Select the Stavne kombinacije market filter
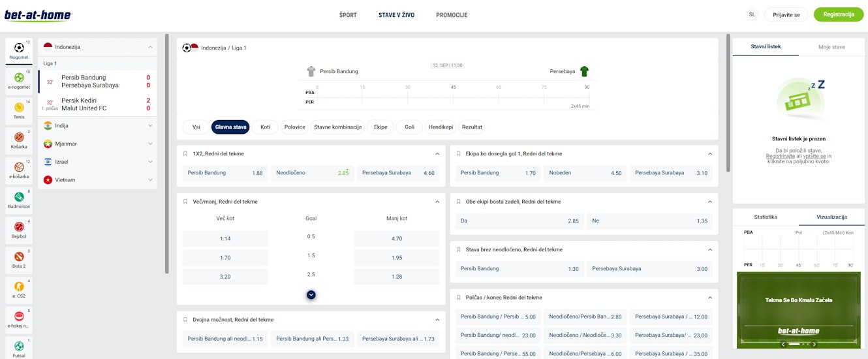 337,127
